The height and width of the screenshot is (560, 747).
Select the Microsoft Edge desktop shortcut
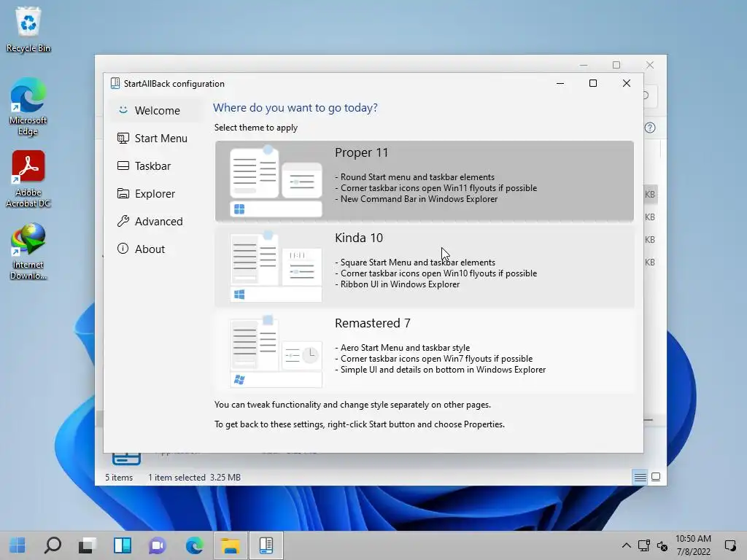[x=28, y=106]
